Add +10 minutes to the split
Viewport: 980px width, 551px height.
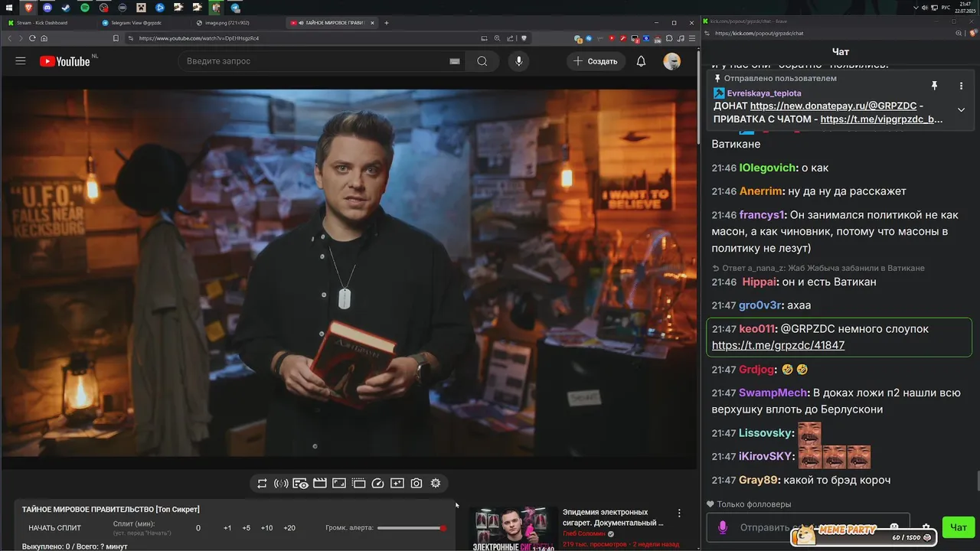[266, 528]
